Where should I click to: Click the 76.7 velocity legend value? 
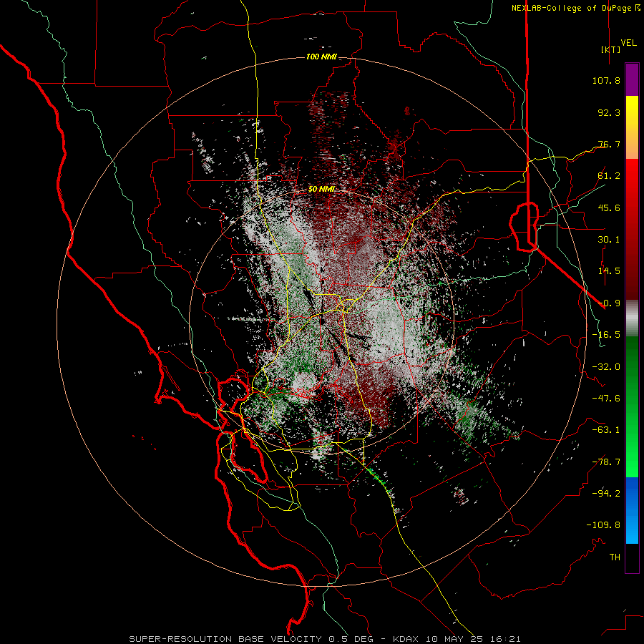pos(609,144)
